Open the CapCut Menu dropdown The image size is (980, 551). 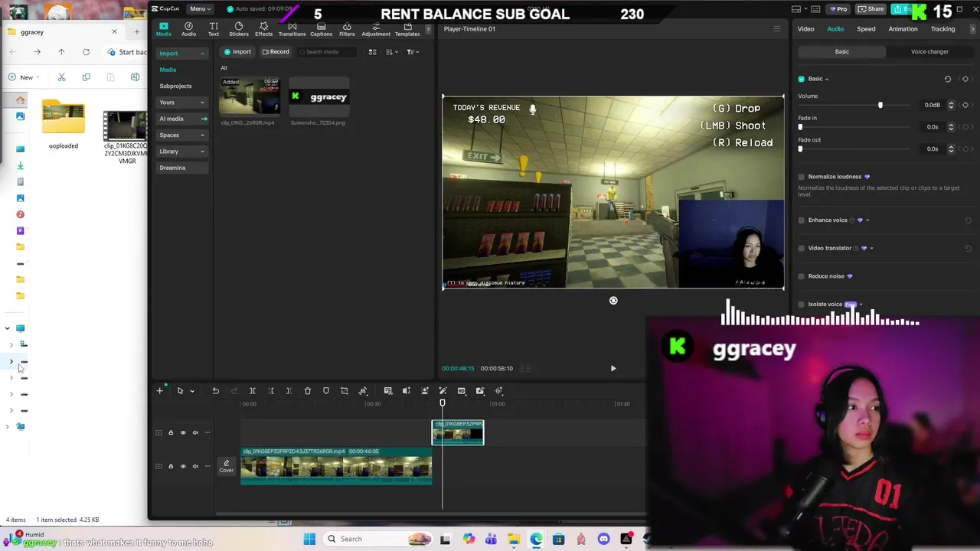tap(200, 8)
